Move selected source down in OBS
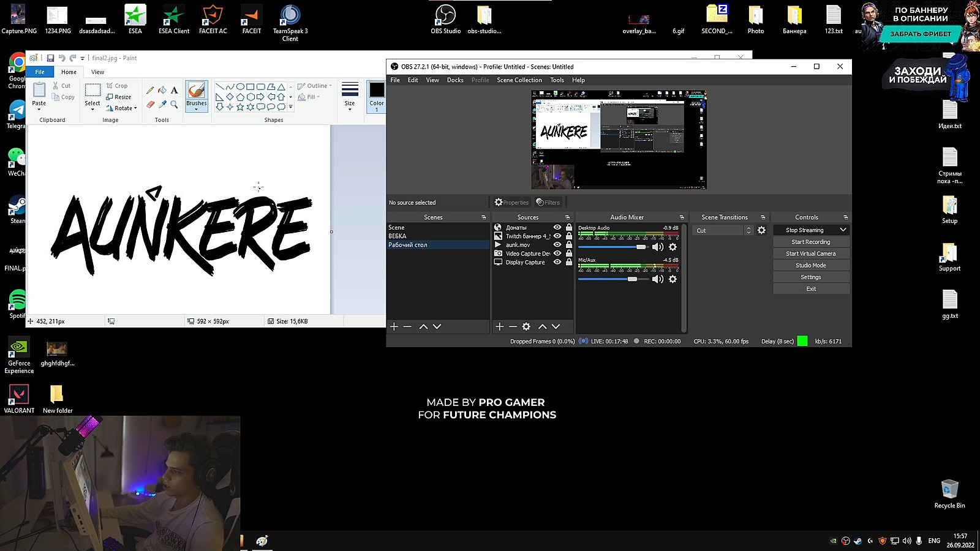980x551 pixels. coord(556,326)
